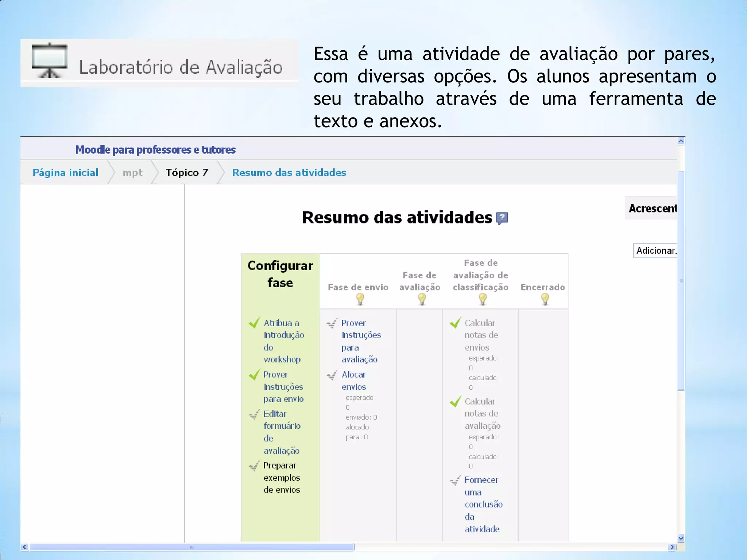Click checkmark beside Prover instruções para envio

tap(254, 374)
